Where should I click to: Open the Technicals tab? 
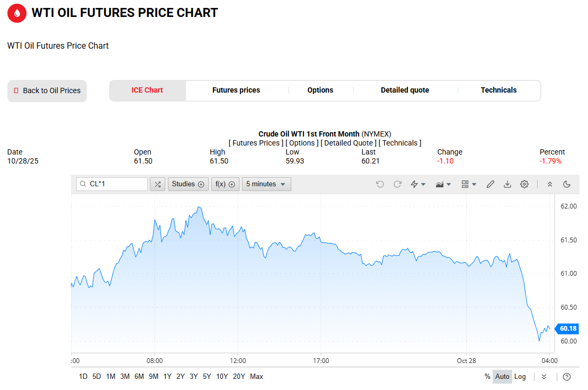pos(498,90)
